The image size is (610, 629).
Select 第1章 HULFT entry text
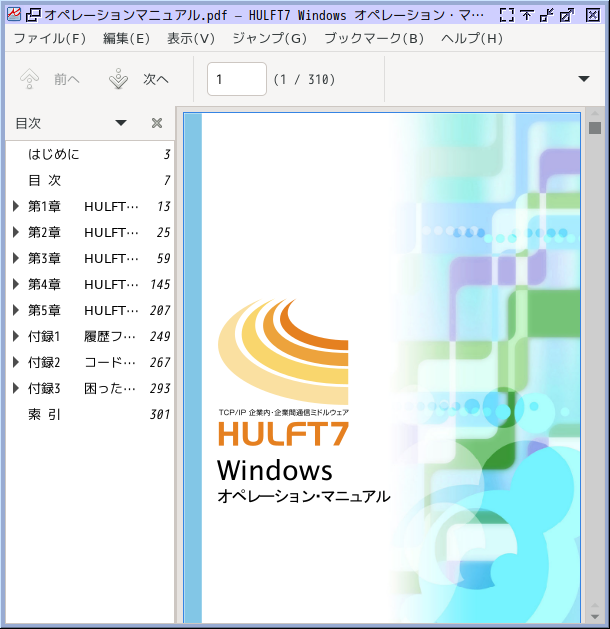[83, 206]
